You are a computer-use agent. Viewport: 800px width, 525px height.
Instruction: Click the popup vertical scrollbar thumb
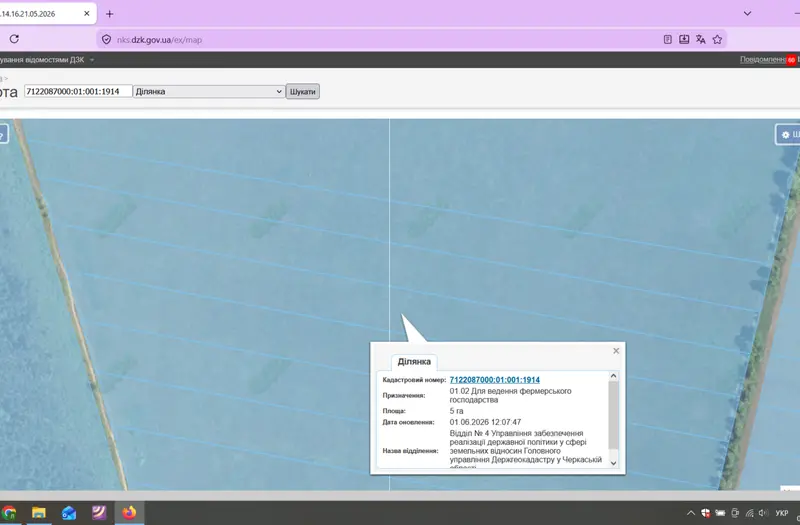(613, 415)
